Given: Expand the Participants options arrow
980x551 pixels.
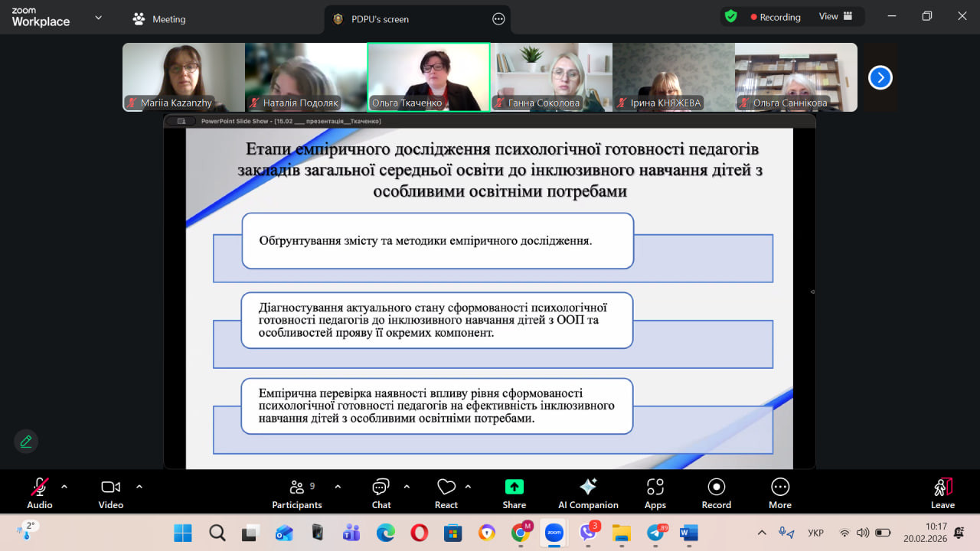Looking at the screenshot, I should tap(338, 486).
